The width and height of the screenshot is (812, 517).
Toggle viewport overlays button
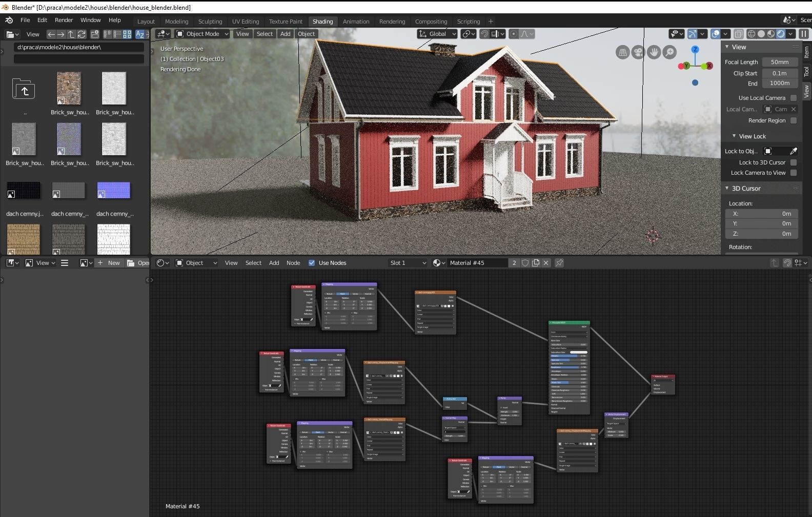click(716, 34)
